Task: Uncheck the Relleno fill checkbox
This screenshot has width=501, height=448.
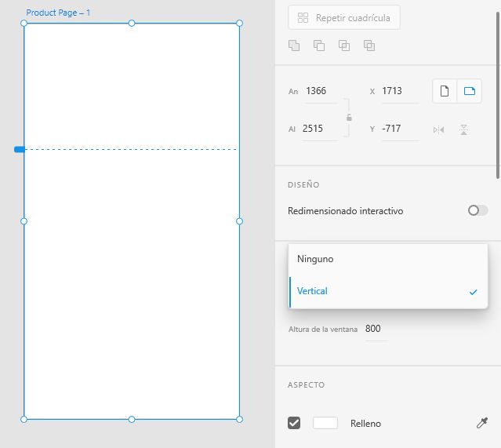Action: point(294,423)
